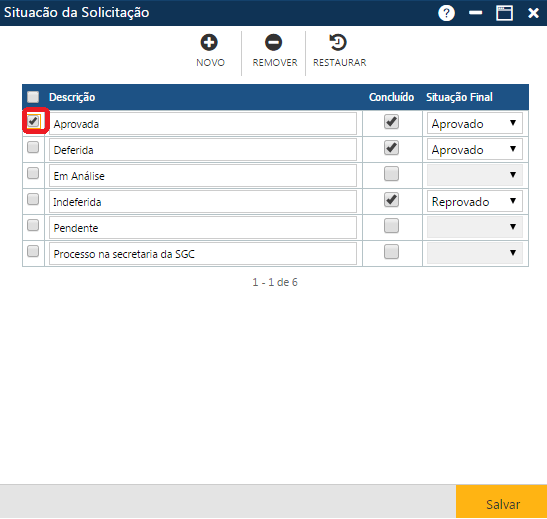Open Situação Final dropdown for Deferida
Viewport: 547px width, 519px height.
[x=474, y=149]
